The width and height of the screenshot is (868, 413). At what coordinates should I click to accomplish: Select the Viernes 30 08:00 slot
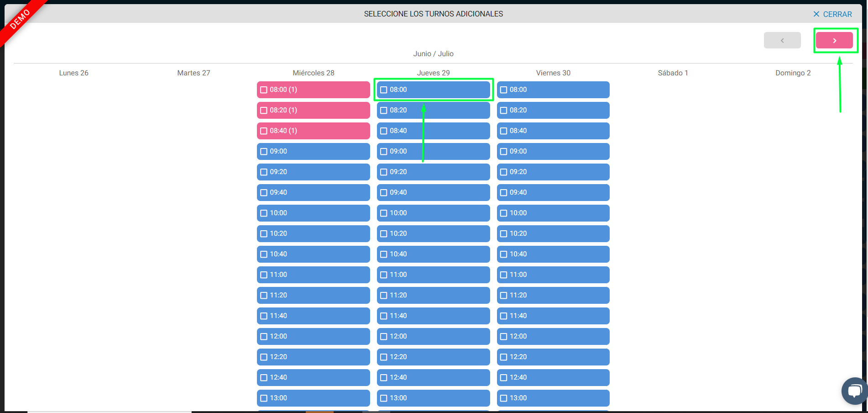(553, 90)
